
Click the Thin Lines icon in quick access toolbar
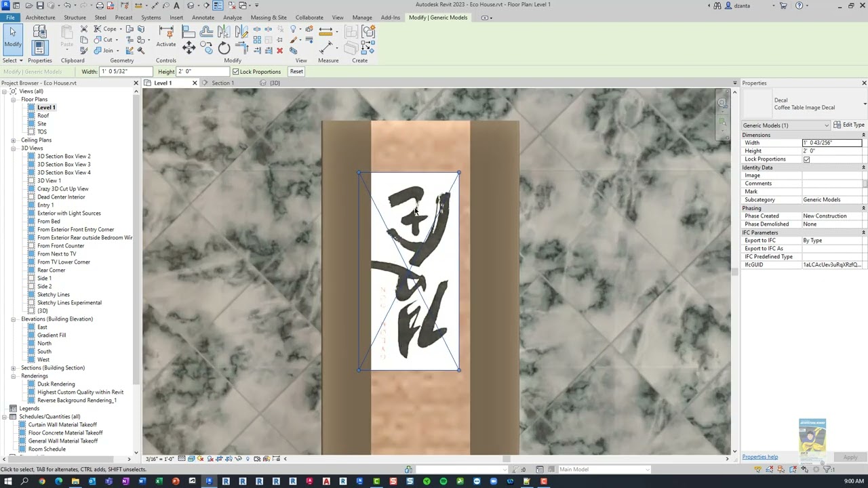click(x=218, y=5)
